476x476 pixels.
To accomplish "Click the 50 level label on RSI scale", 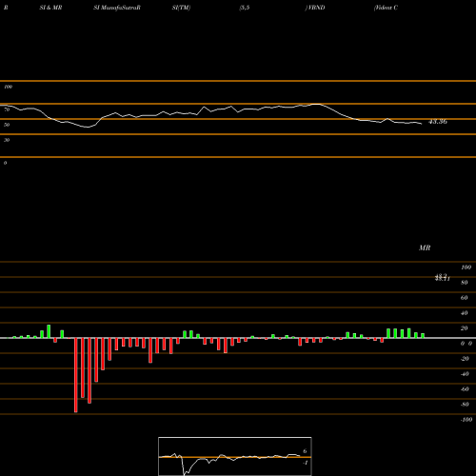I will 7,125.
